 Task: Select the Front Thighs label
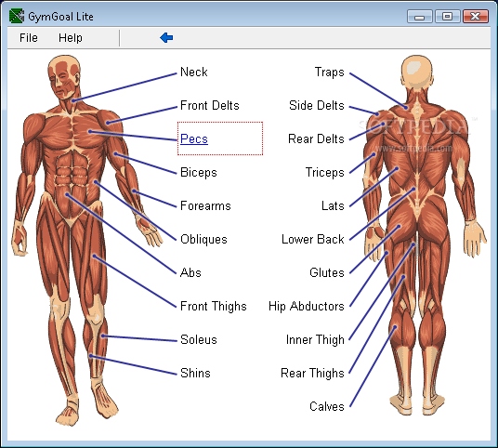point(214,307)
